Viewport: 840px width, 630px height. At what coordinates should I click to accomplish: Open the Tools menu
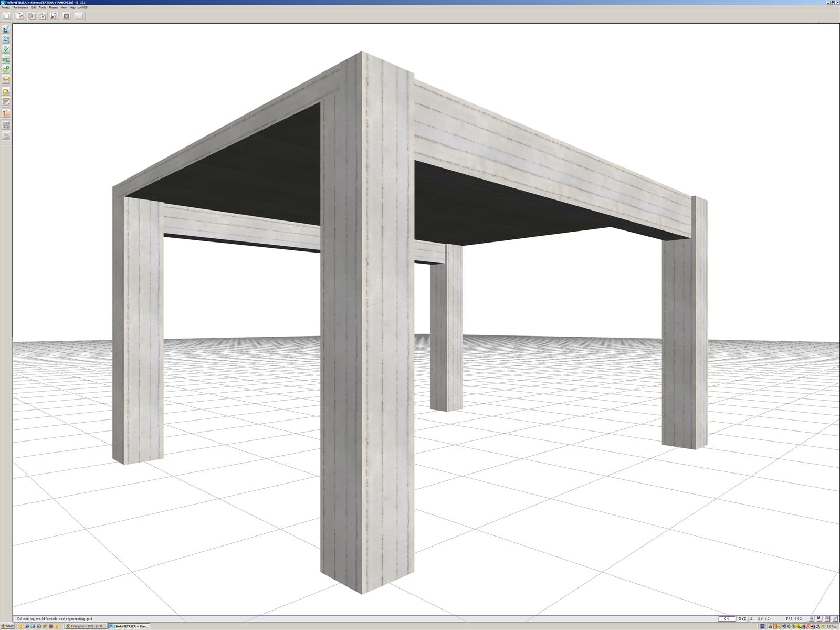coord(42,8)
